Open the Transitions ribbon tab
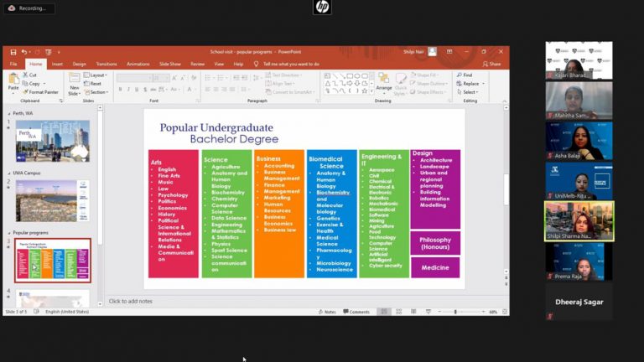Image resolution: width=644 pixels, height=362 pixels. [106, 64]
